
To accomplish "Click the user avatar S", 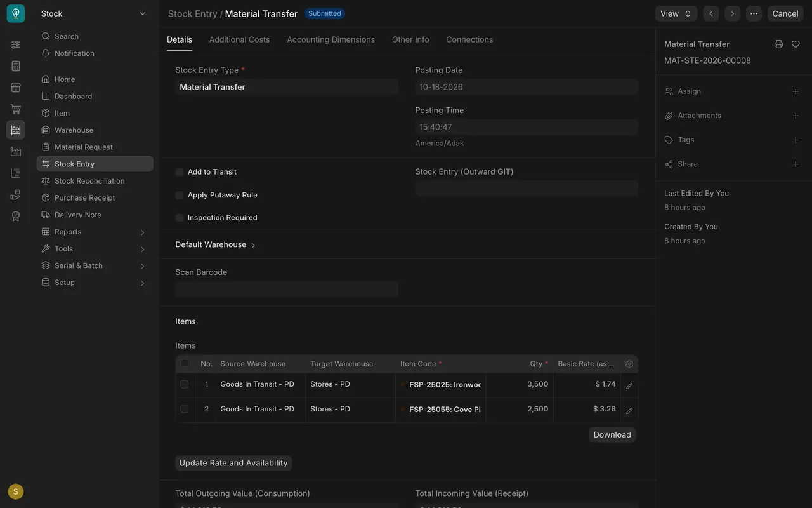I will (x=16, y=491).
